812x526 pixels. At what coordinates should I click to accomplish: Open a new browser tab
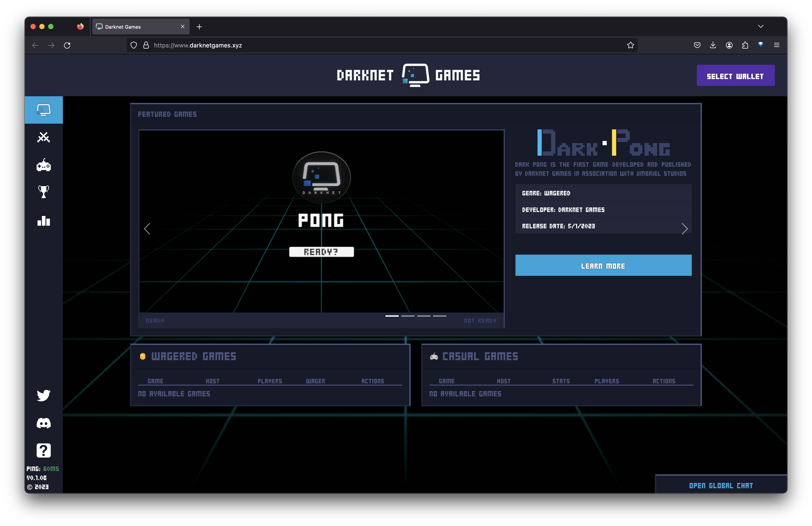click(x=199, y=27)
